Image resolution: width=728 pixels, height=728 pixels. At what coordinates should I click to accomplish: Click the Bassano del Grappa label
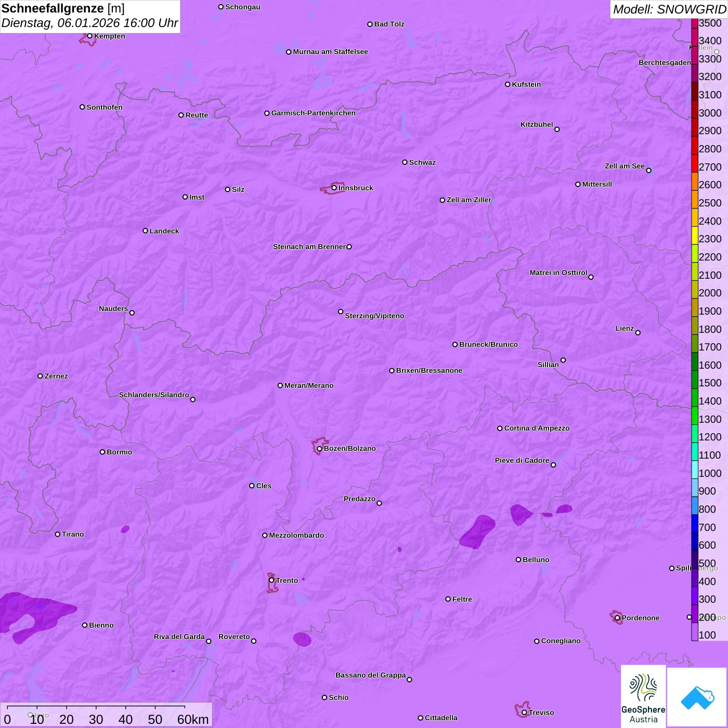(x=371, y=675)
